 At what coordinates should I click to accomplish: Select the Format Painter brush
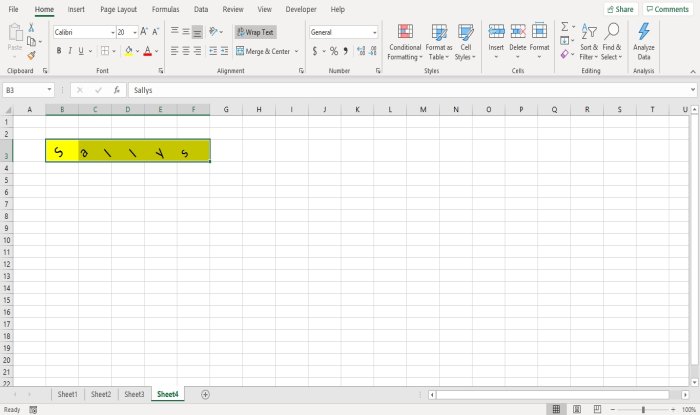click(x=31, y=55)
